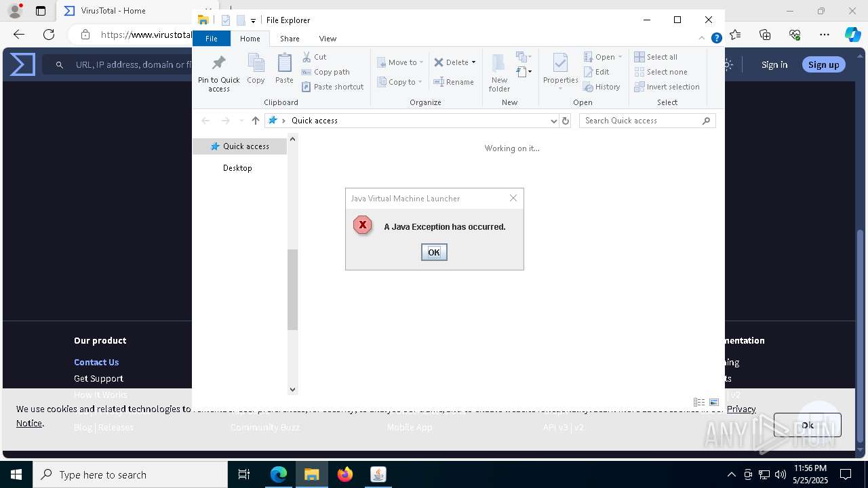Screen dimensions: 868x488
Task: Click the History command
Action: [601, 87]
